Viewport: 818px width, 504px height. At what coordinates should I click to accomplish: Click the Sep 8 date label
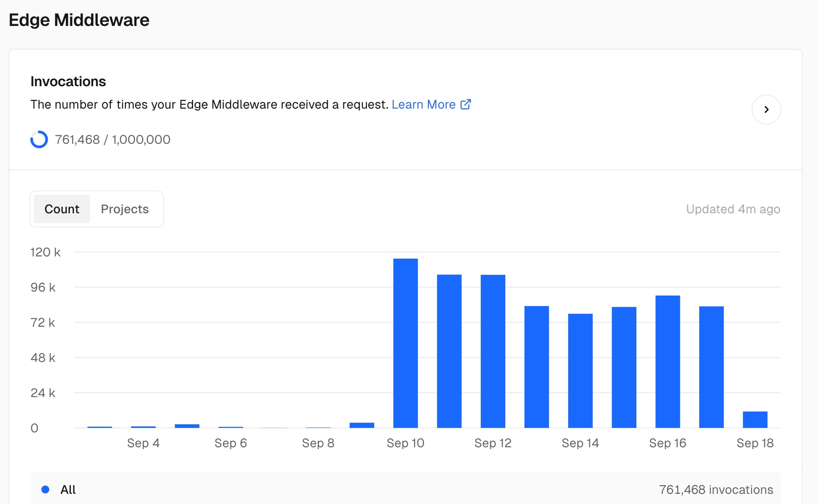click(x=318, y=443)
